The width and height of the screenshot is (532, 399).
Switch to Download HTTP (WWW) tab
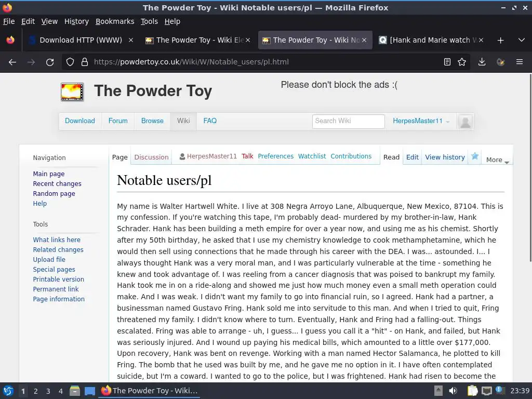(x=81, y=40)
